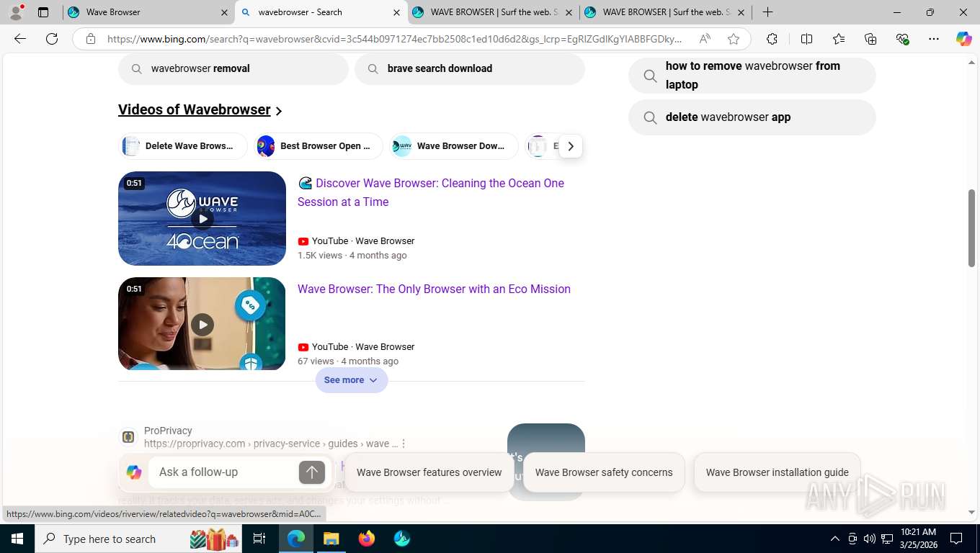Open Microsoft Edge from taskbar

pos(296,539)
